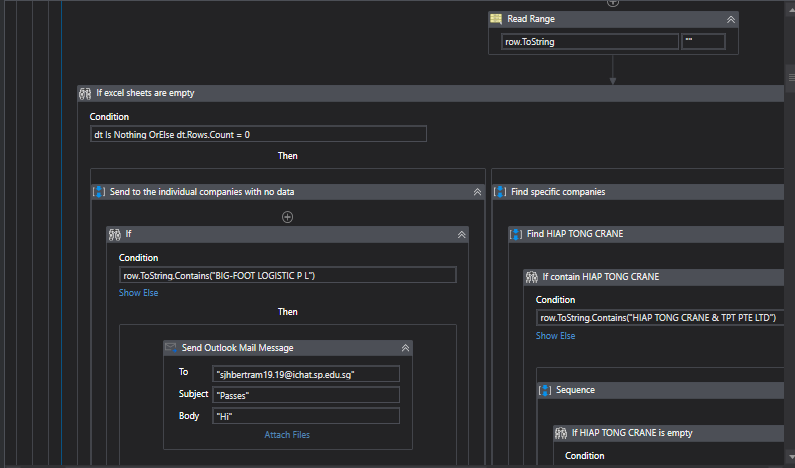The image size is (795, 468).
Task: Show Else under HIAP TONG CRANE condition
Action: [555, 336]
